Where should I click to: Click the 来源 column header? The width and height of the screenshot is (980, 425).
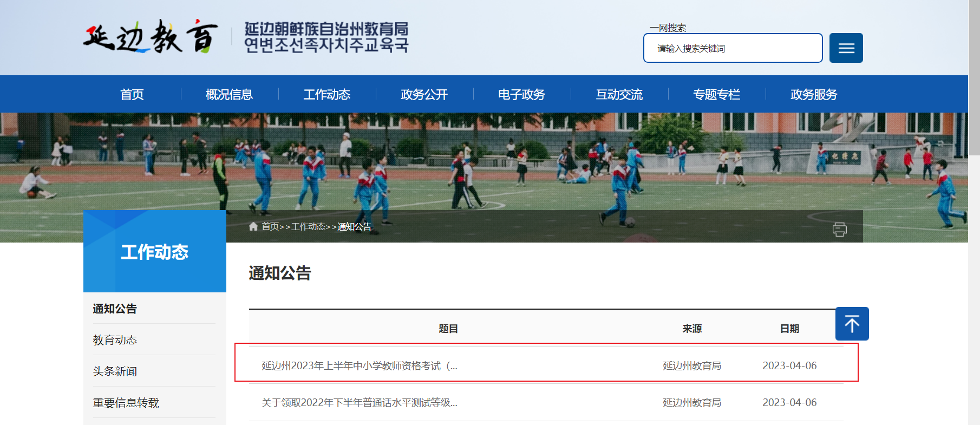(x=692, y=329)
